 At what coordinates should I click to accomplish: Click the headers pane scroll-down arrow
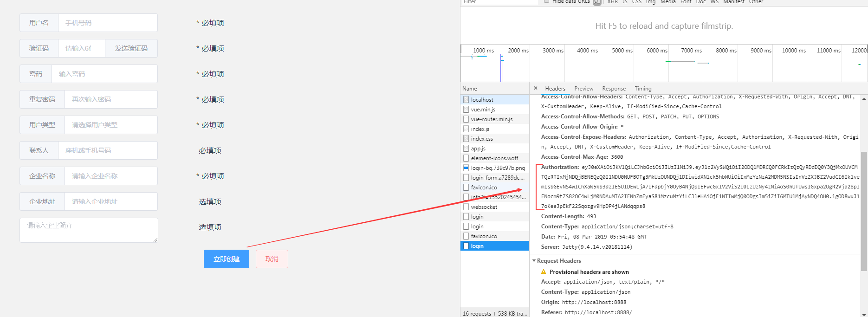[864, 314]
